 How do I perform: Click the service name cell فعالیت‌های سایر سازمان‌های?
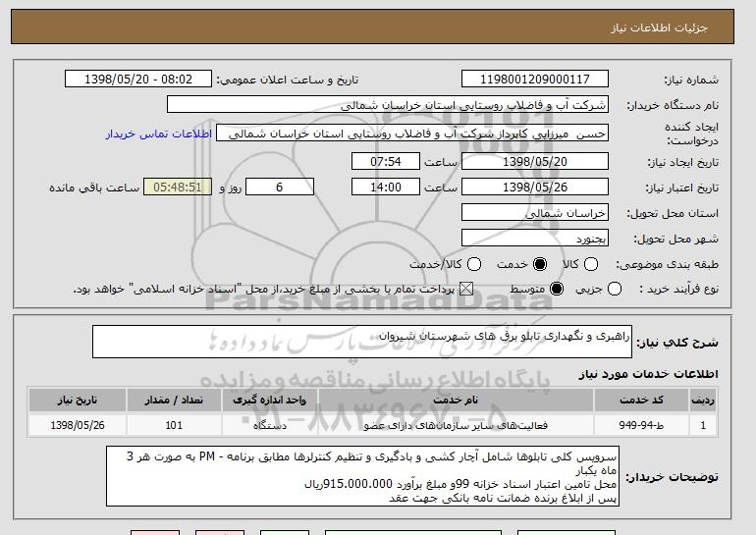456,425
